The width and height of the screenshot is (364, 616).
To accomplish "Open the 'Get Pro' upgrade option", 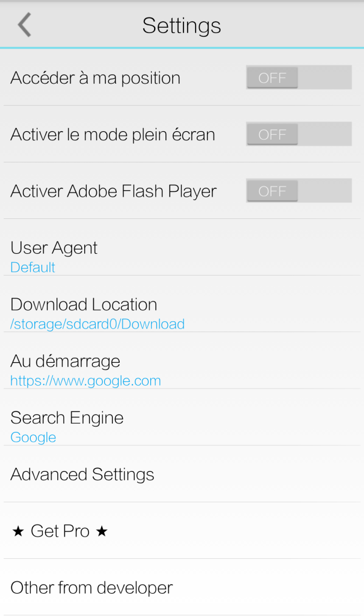I will 59,531.
